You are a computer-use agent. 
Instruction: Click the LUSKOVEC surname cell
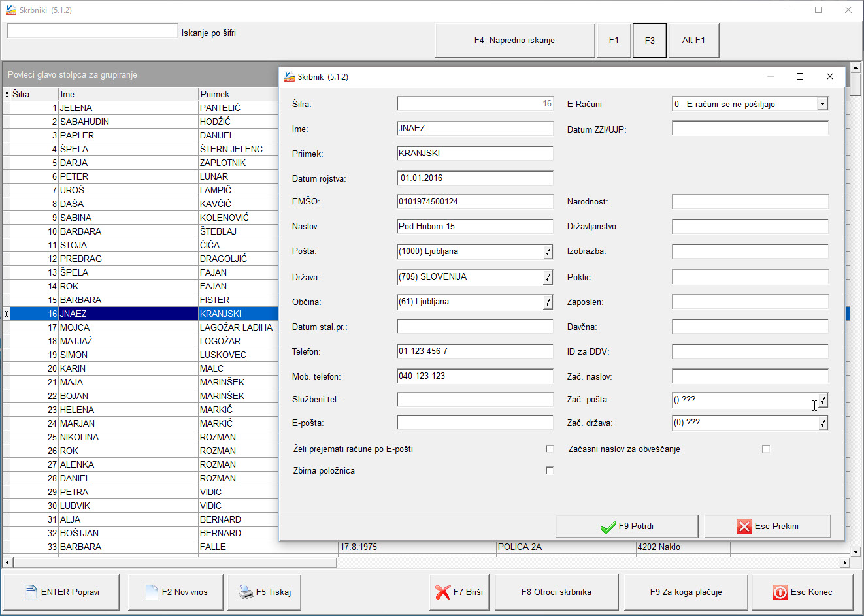pos(239,355)
